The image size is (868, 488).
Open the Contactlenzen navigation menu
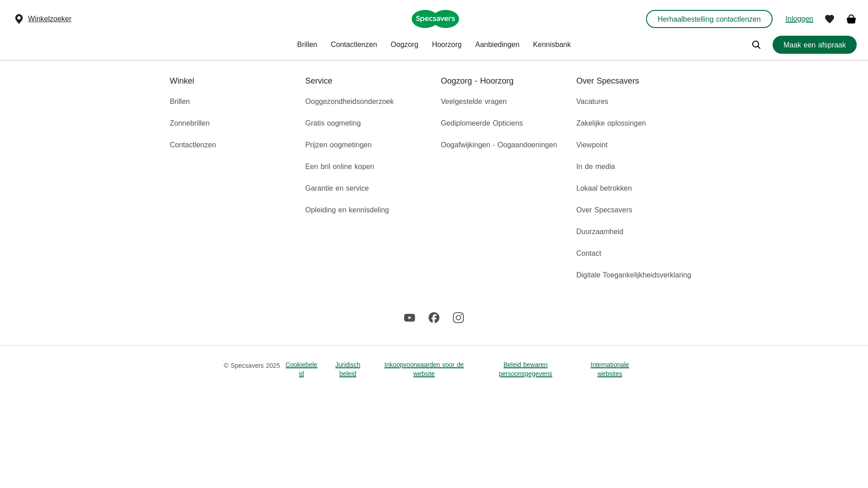[354, 45]
